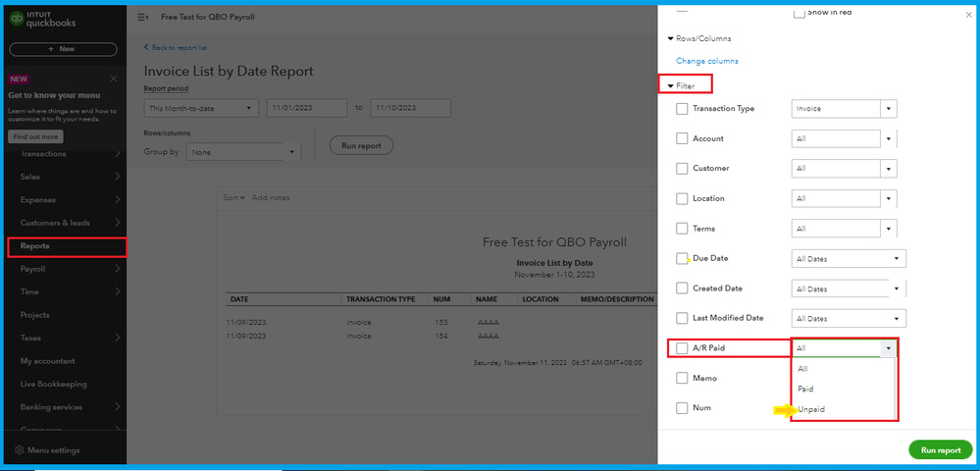Click invoice number 154
This screenshot has height=471, width=980.
(x=440, y=337)
